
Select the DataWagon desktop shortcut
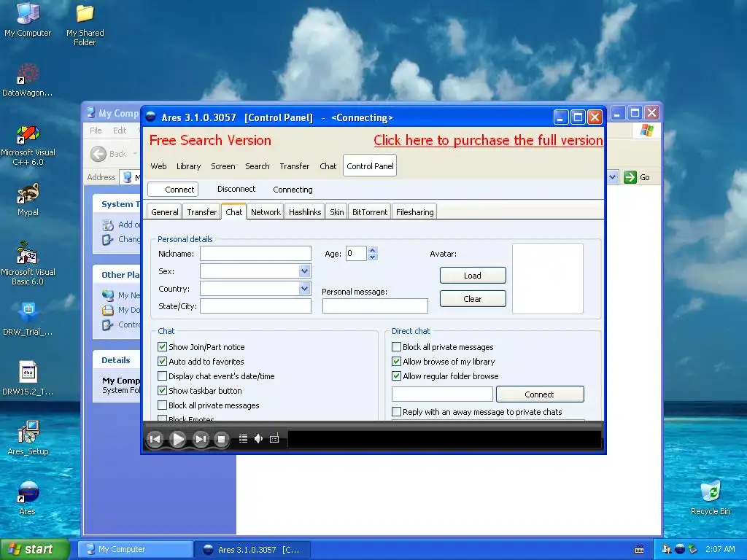[x=28, y=80]
